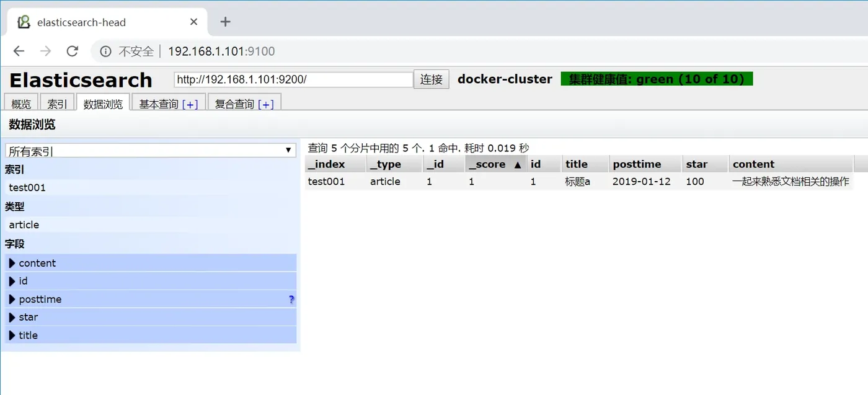Screen dimensions: 868x395
Task: Sort by the _type column header
Action: click(x=394, y=164)
